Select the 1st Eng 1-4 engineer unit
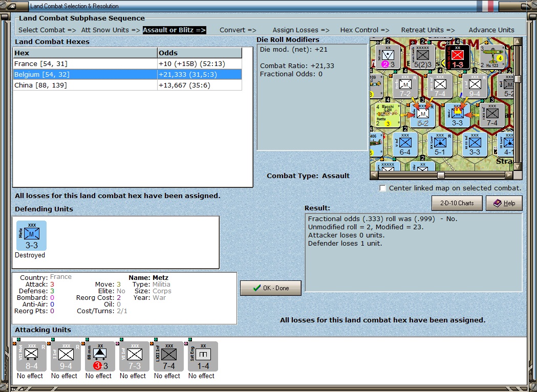This screenshot has height=392, width=537. [x=203, y=356]
